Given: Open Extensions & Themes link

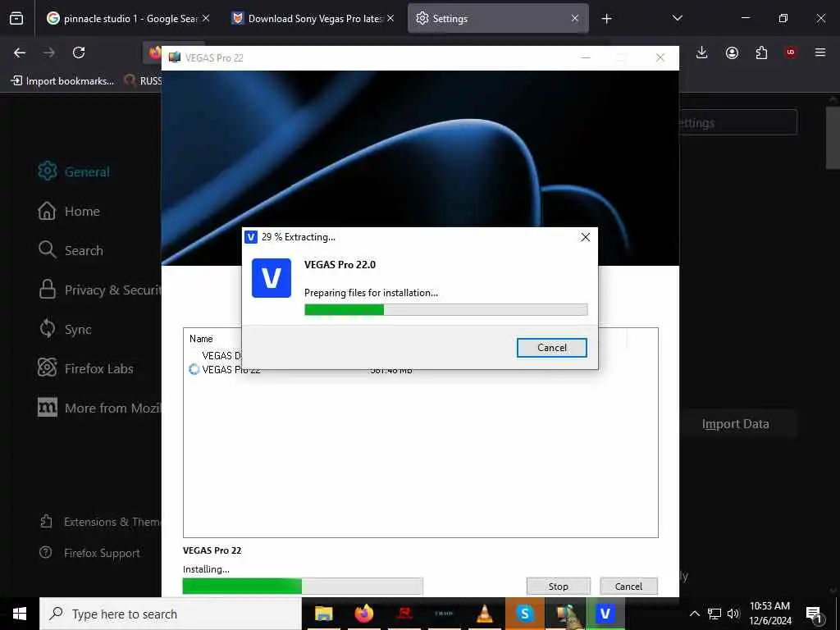Looking at the screenshot, I should coord(100,521).
